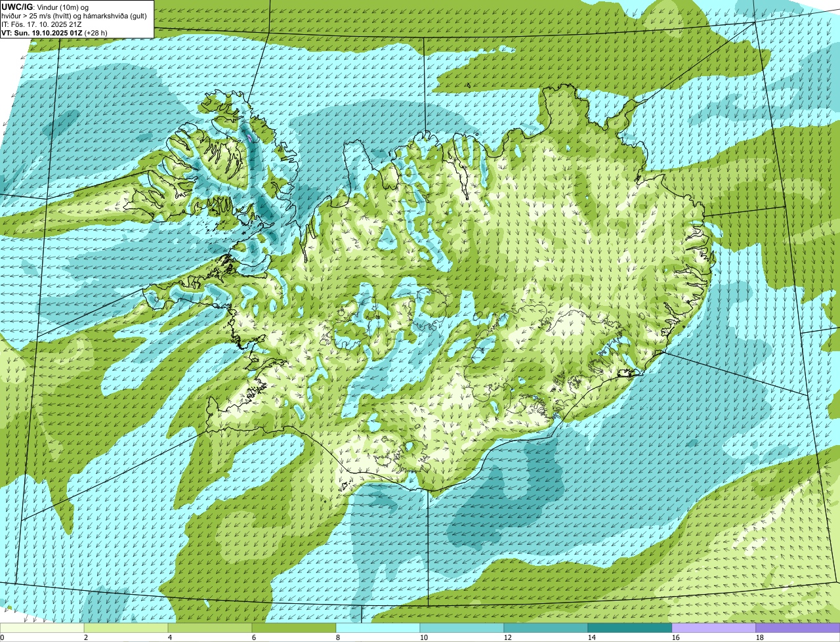Click the 'VT: Sun. 19.10.2025 01Z (+28 h)' line

(54, 32)
